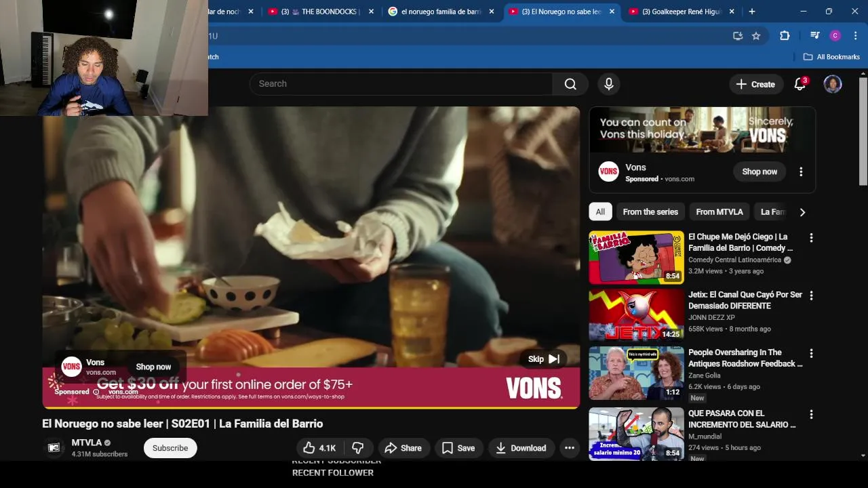Share the video

403,448
